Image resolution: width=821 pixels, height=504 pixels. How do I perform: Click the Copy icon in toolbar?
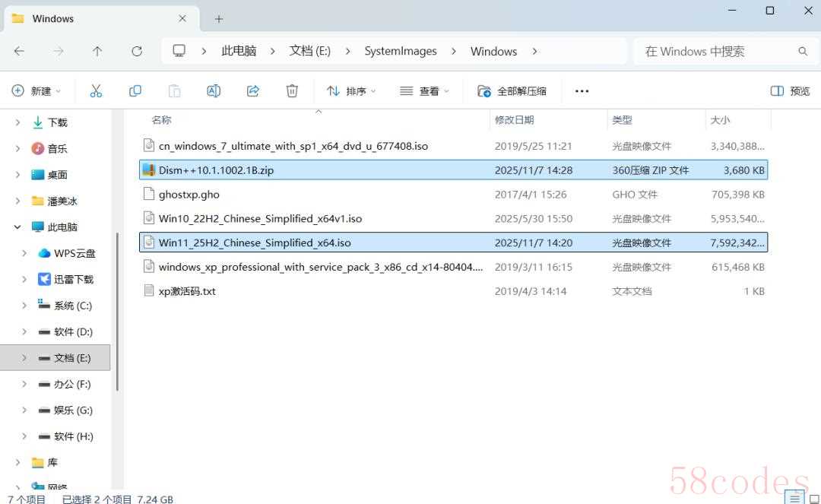[x=135, y=91]
